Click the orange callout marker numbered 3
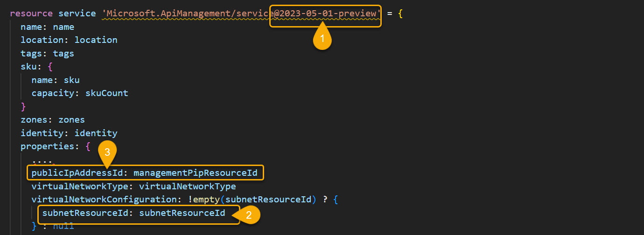The image size is (644, 235). [x=107, y=152]
